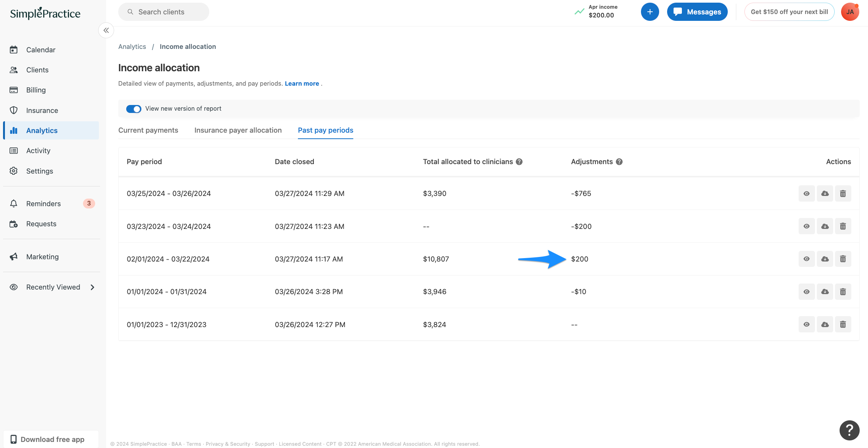Click the 03/27/2024 11:23 AM date closed

point(310,226)
